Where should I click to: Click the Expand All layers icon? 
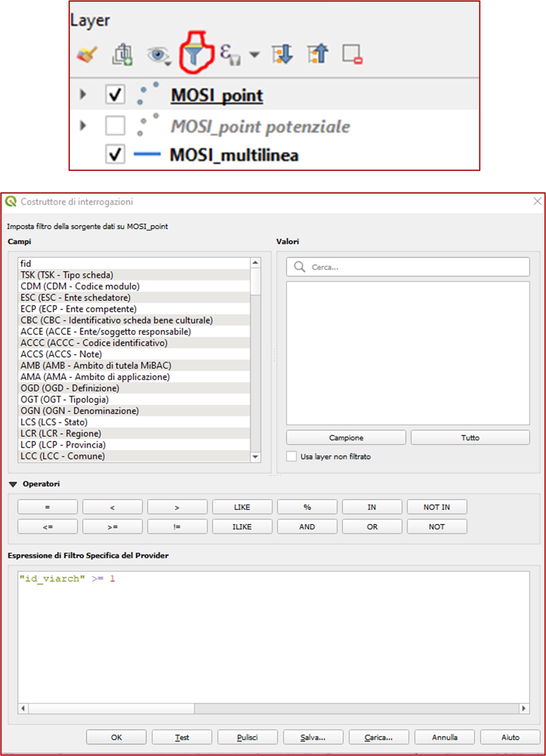pyautogui.click(x=282, y=54)
